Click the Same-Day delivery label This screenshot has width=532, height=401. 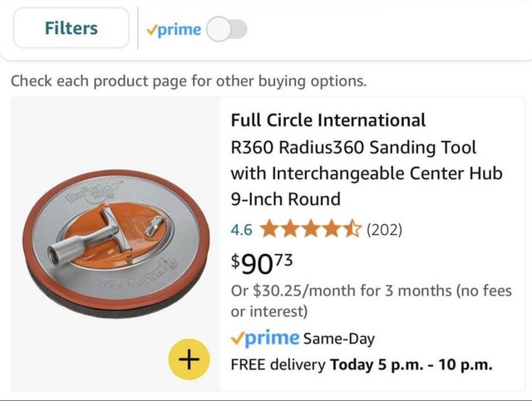[x=340, y=339]
